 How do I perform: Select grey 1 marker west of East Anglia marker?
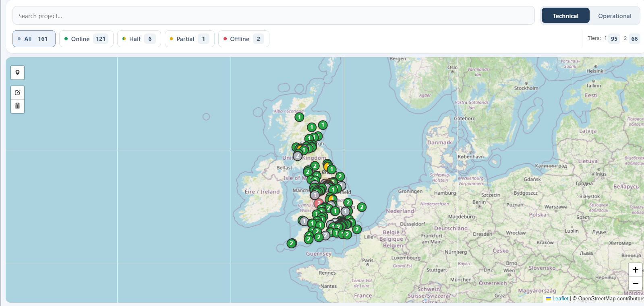[345, 211]
